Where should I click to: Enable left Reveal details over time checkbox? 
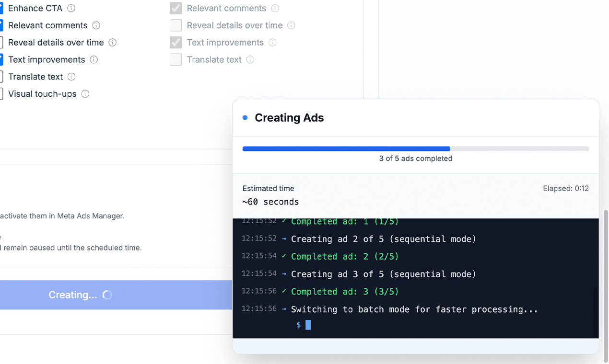[1, 43]
